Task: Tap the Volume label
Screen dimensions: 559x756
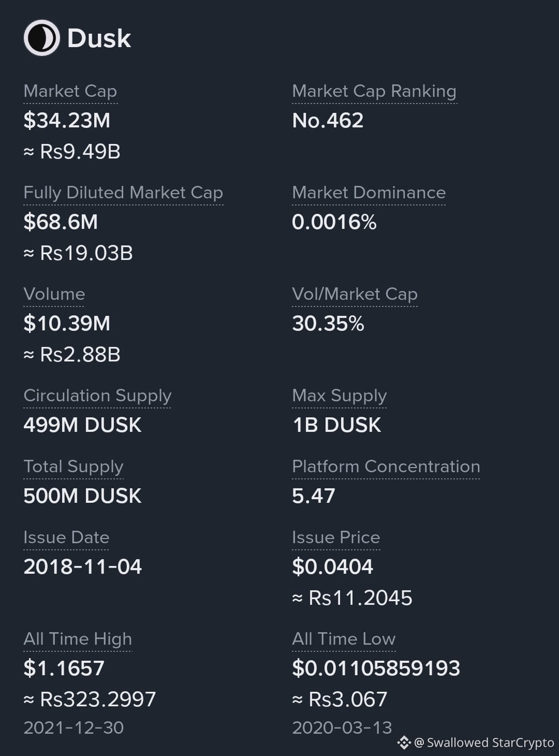Action: pyautogui.click(x=54, y=294)
